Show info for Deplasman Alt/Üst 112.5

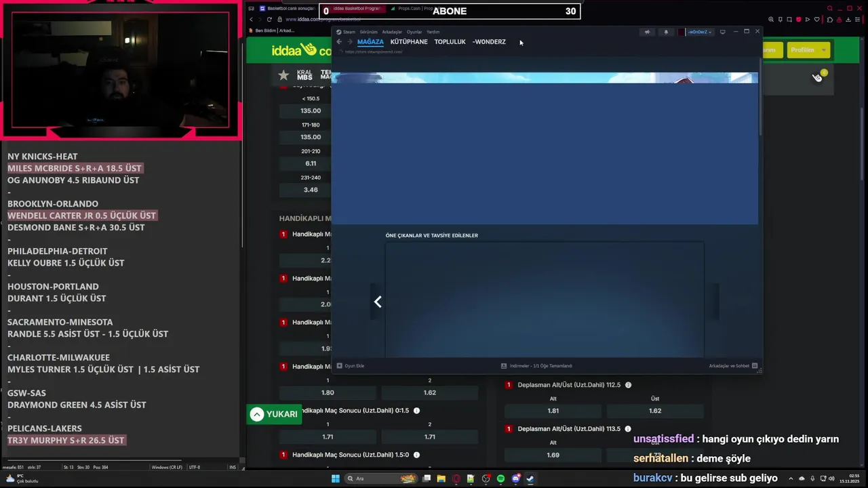pyautogui.click(x=628, y=385)
